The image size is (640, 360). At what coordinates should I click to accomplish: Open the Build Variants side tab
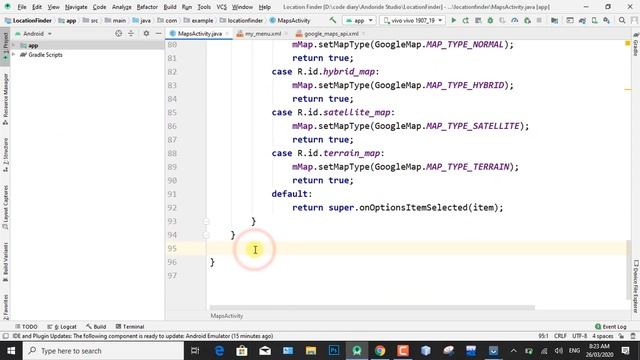click(5, 262)
